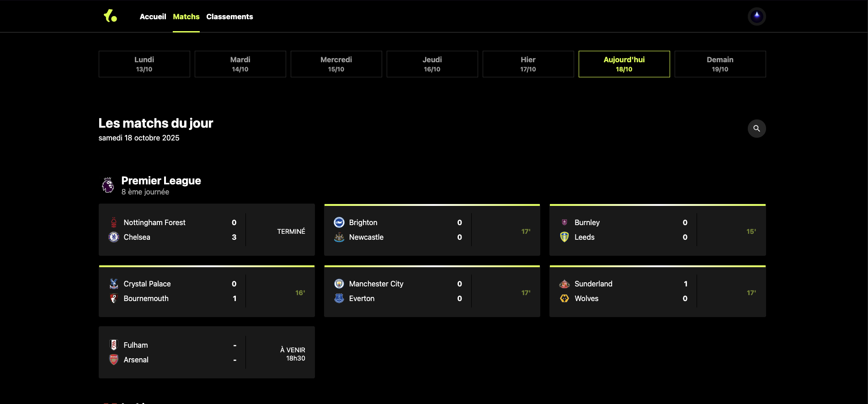Click the search magnifier icon
The image size is (868, 404).
click(x=756, y=129)
